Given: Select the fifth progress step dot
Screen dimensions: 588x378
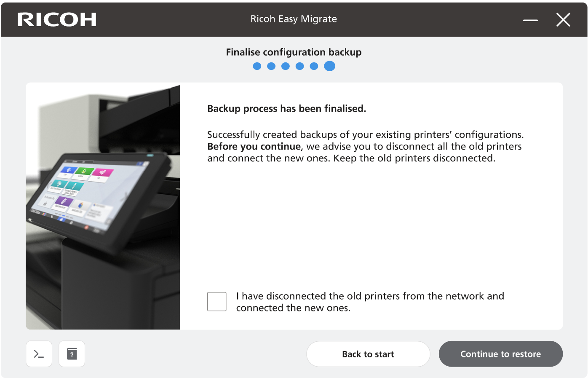Looking at the screenshot, I should pyautogui.click(x=314, y=66).
